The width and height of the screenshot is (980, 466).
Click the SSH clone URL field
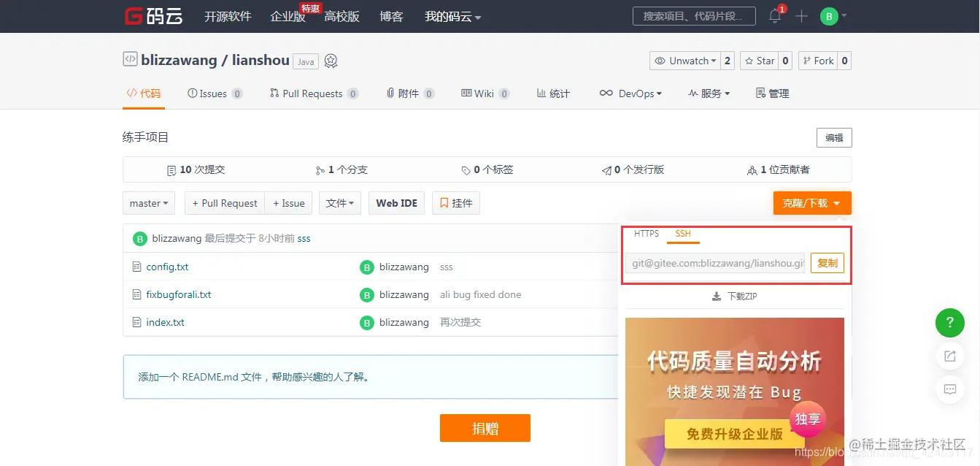click(715, 263)
